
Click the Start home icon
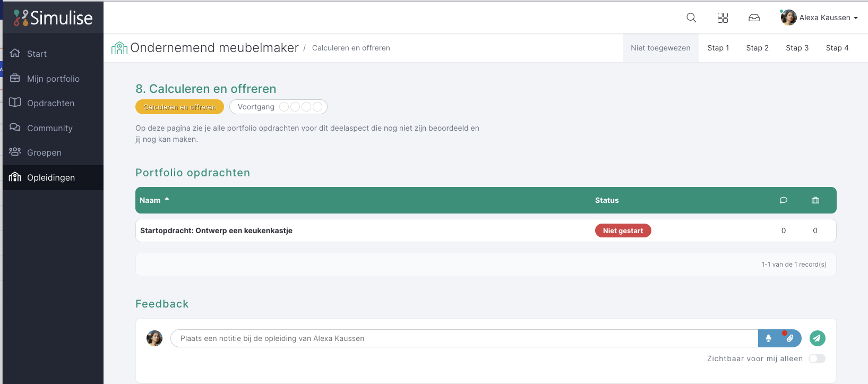[x=15, y=53]
